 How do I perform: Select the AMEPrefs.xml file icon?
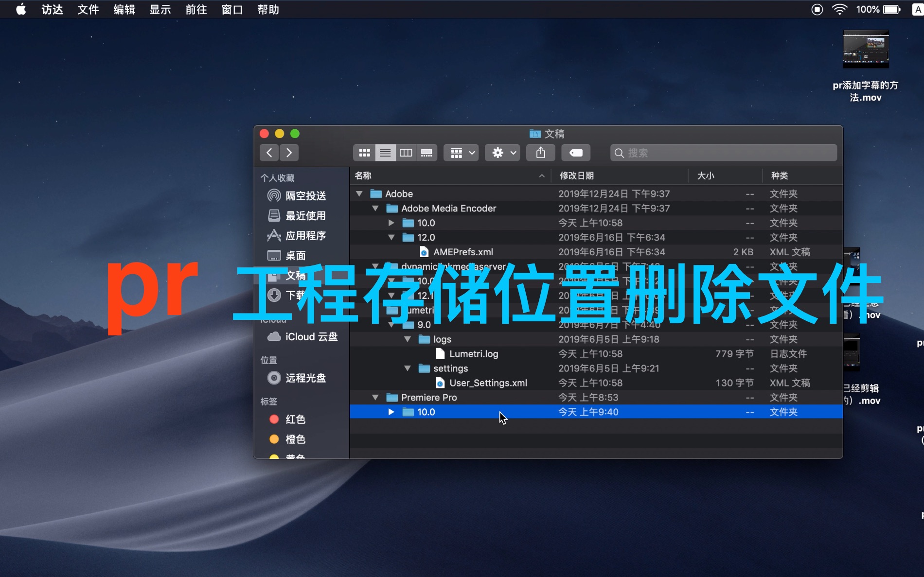(424, 252)
